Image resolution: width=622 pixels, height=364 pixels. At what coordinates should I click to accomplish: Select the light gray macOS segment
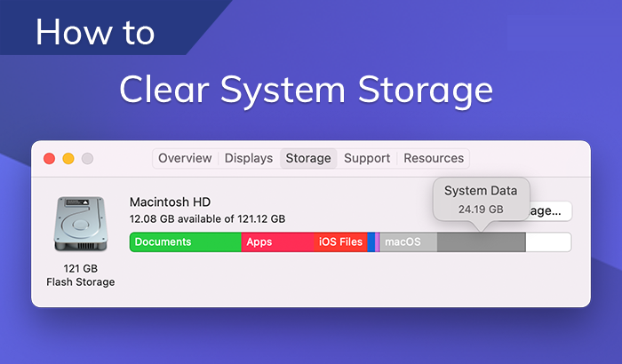point(408,241)
